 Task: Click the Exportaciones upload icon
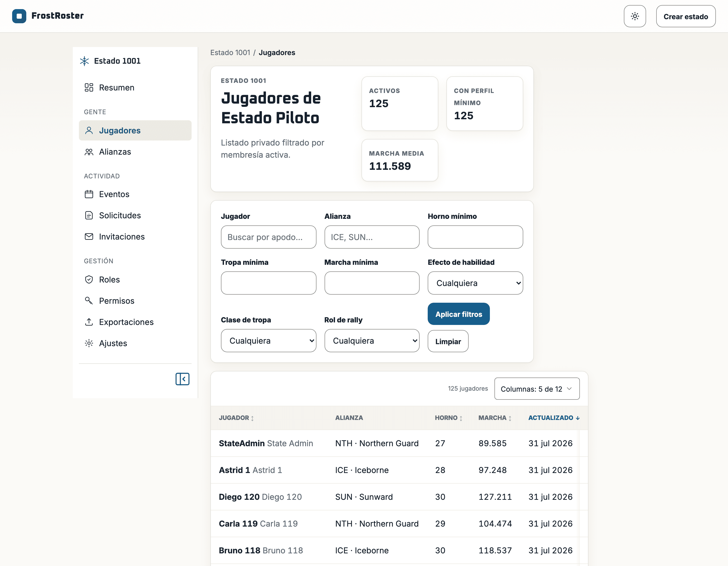(89, 322)
